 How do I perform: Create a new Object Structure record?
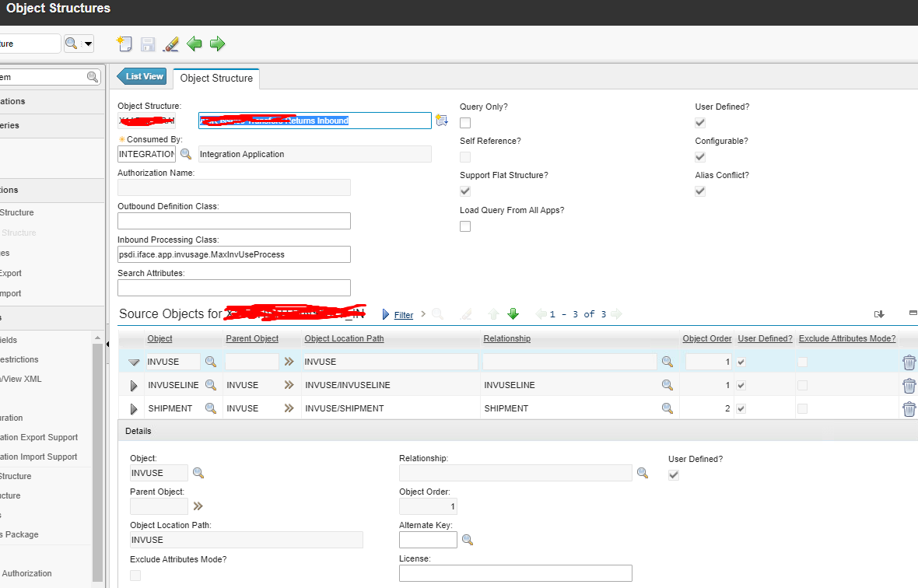(124, 44)
